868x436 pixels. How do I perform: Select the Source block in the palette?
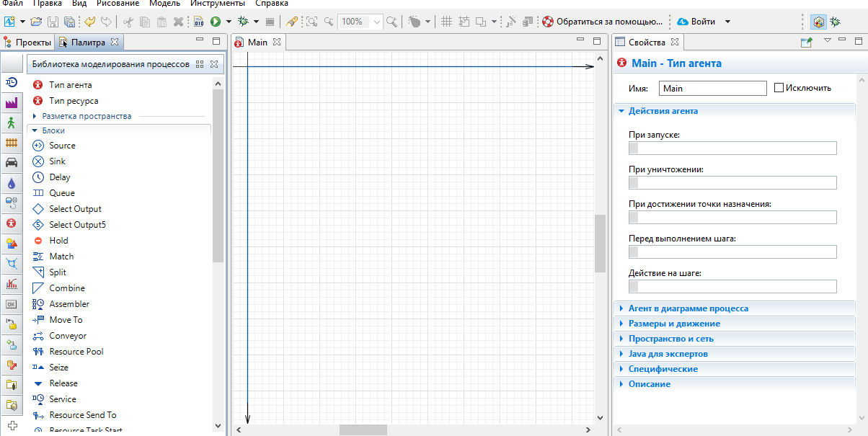click(62, 146)
